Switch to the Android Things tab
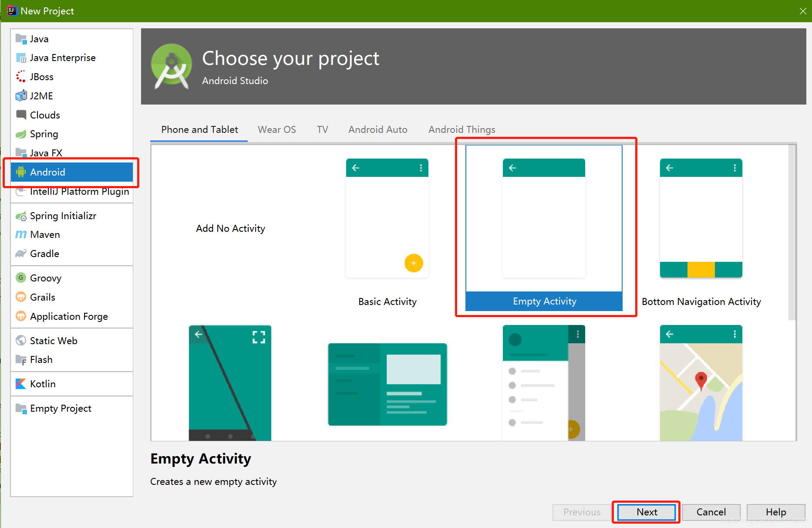This screenshot has width=812, height=528. point(462,130)
